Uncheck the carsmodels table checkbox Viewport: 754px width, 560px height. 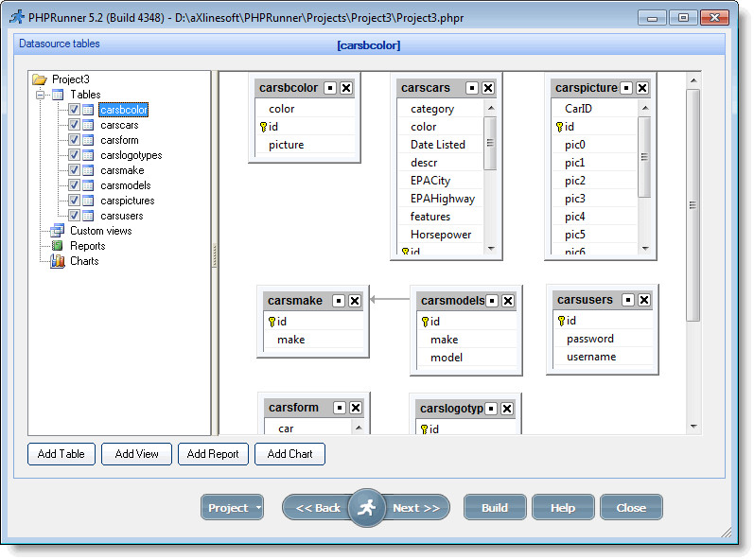(74, 185)
